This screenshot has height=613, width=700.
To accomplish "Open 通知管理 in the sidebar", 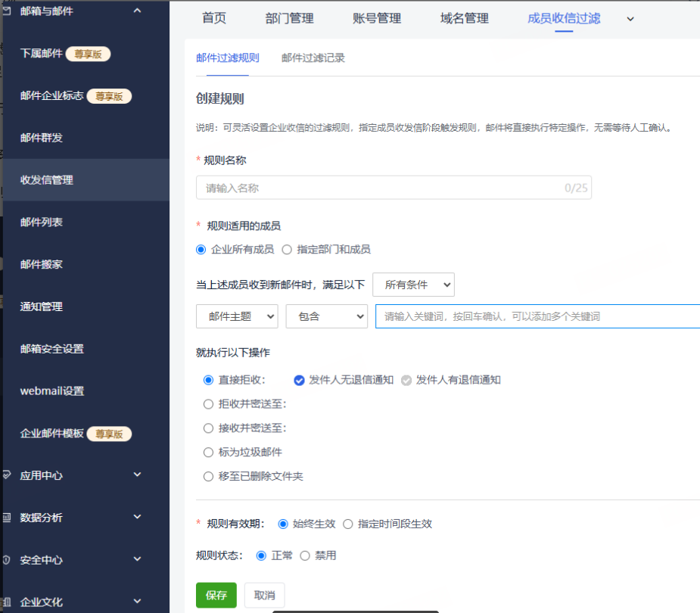I will click(x=41, y=306).
